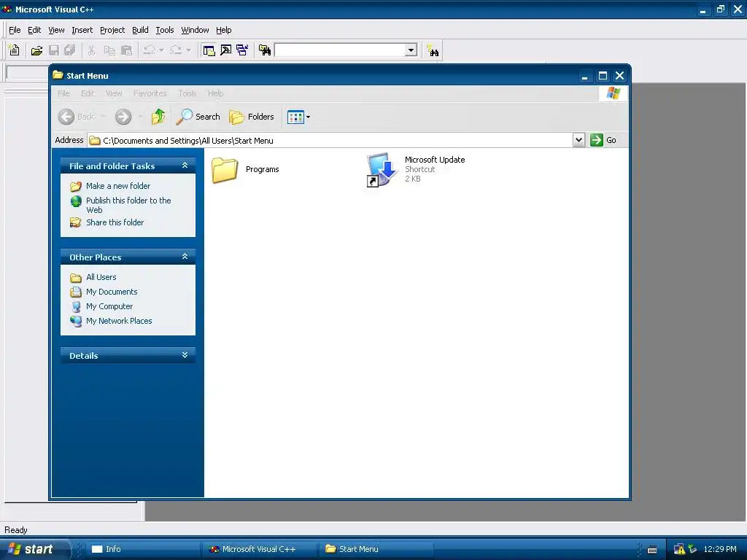The width and height of the screenshot is (747, 560).
Task: Click the Copy toolbar icon in Visual C++
Action: 109,50
